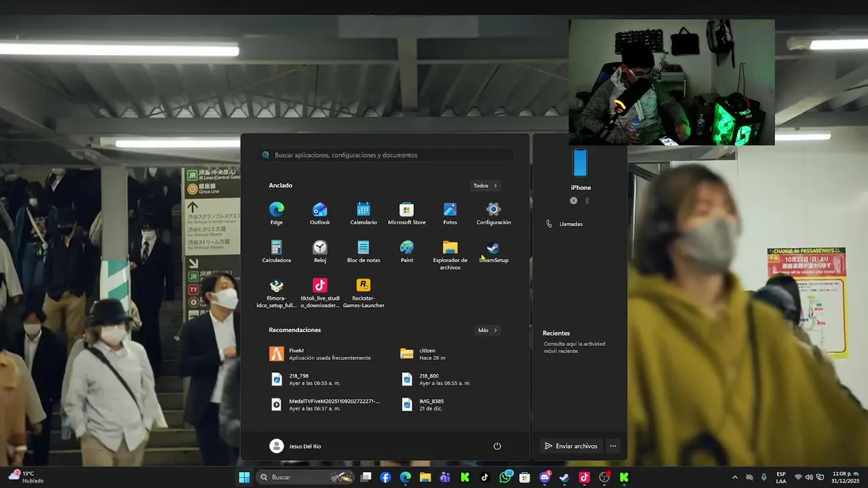Open Task View on taskbar
868x488 pixels.
[366, 477]
